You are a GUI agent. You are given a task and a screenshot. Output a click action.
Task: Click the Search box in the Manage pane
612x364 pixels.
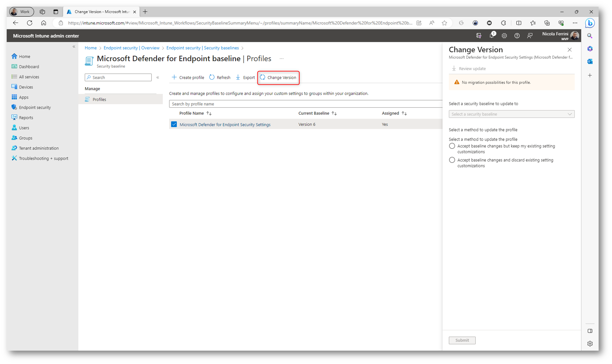click(x=118, y=77)
